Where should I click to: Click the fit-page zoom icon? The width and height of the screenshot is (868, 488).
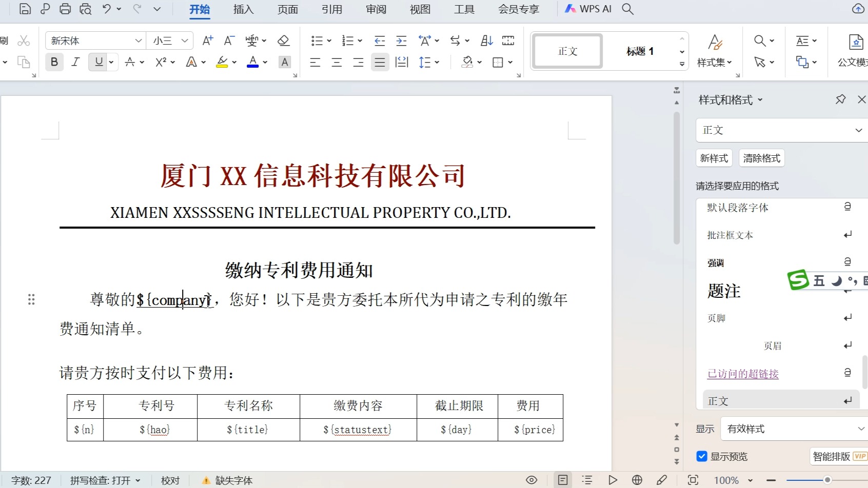point(693,480)
